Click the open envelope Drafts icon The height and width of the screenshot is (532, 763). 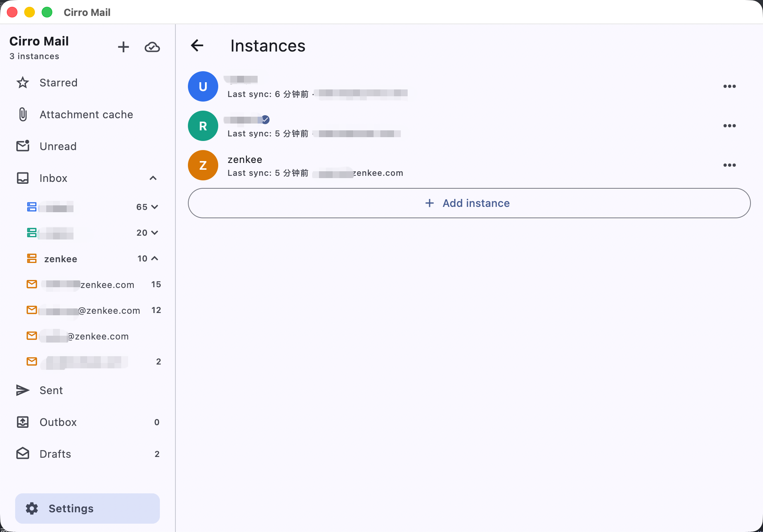tap(23, 453)
